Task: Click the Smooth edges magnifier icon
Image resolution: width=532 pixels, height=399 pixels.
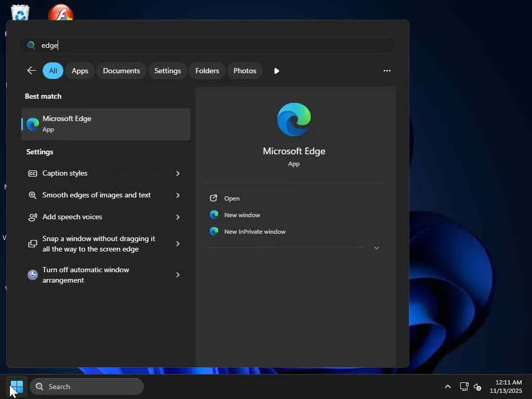Action: tap(33, 195)
